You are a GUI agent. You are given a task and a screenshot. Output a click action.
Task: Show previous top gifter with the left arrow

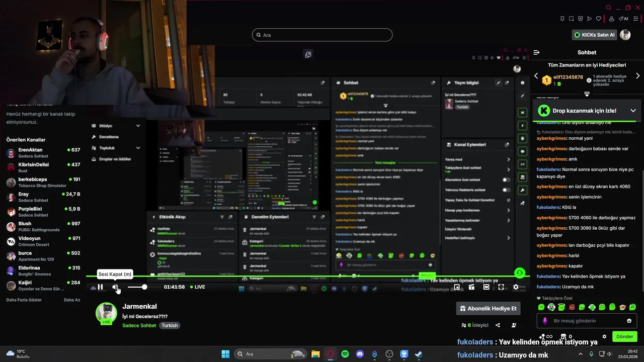(536, 76)
